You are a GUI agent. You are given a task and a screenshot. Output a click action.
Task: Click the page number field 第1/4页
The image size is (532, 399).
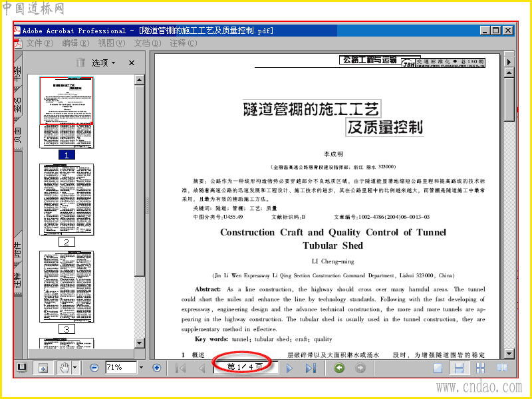tap(245, 367)
